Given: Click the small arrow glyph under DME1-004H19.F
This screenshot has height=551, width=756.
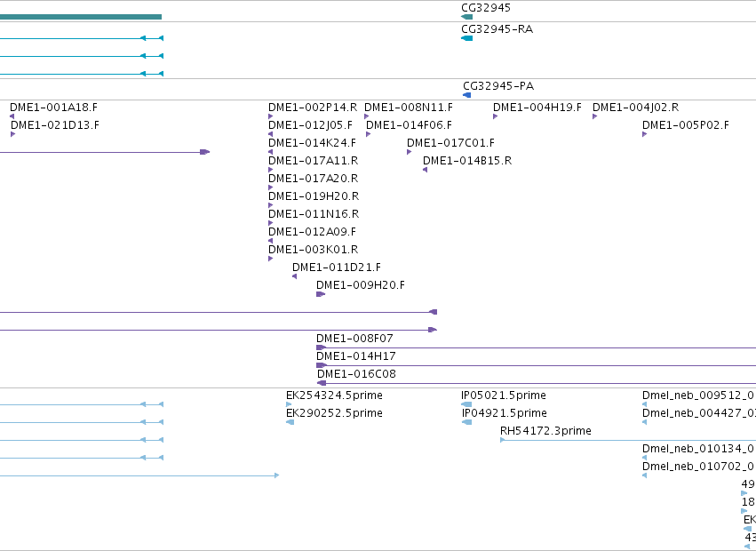Looking at the screenshot, I should [x=496, y=116].
